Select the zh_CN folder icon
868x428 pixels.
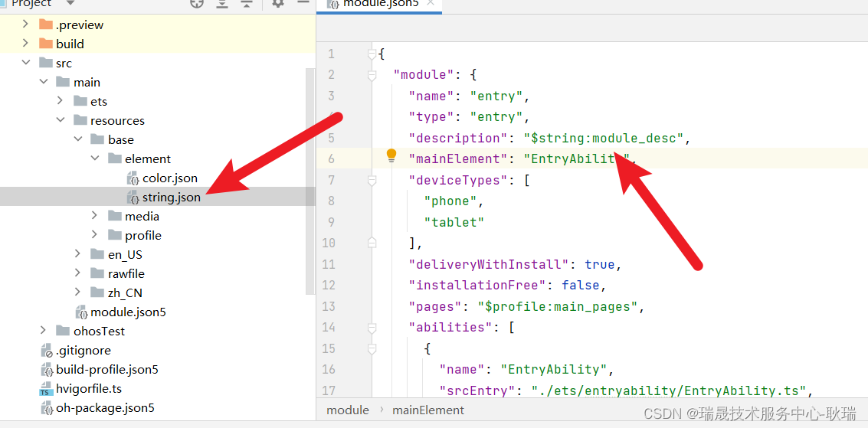click(x=97, y=293)
